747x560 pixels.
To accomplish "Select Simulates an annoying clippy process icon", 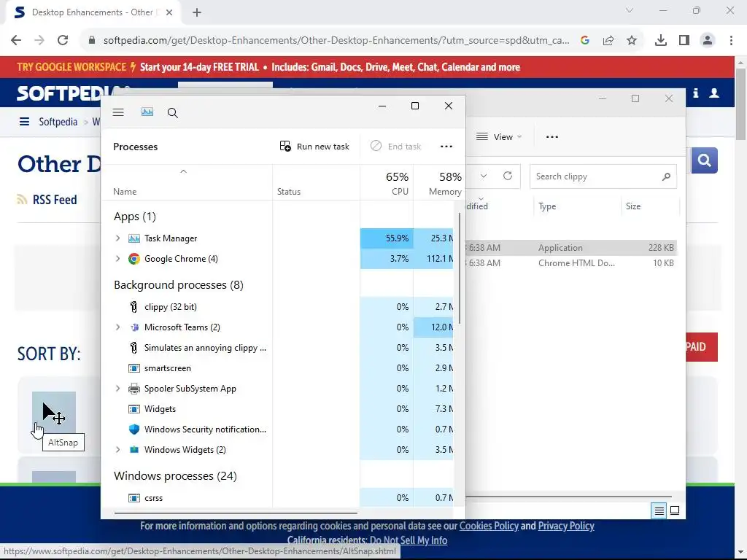I will tap(134, 348).
